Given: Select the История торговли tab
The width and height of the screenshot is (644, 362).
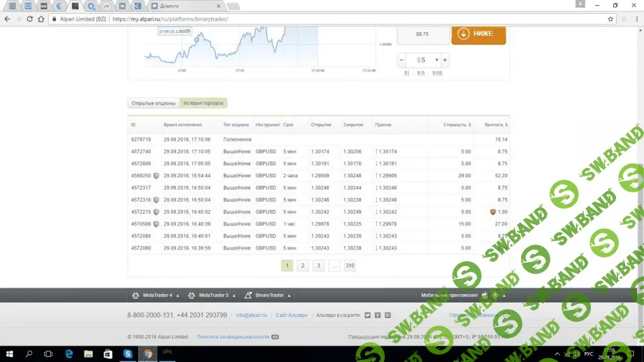Looking at the screenshot, I should coord(203,103).
